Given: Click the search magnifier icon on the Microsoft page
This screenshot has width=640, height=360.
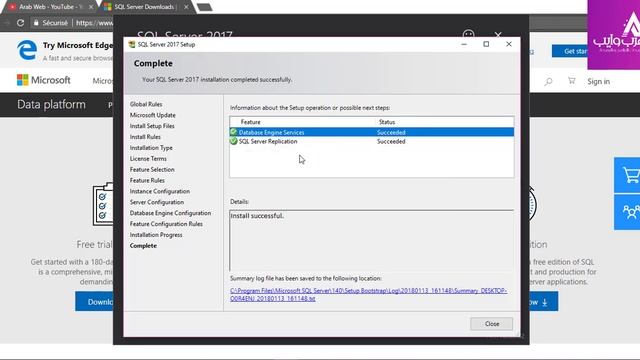Looking at the screenshot, I should pos(548,82).
